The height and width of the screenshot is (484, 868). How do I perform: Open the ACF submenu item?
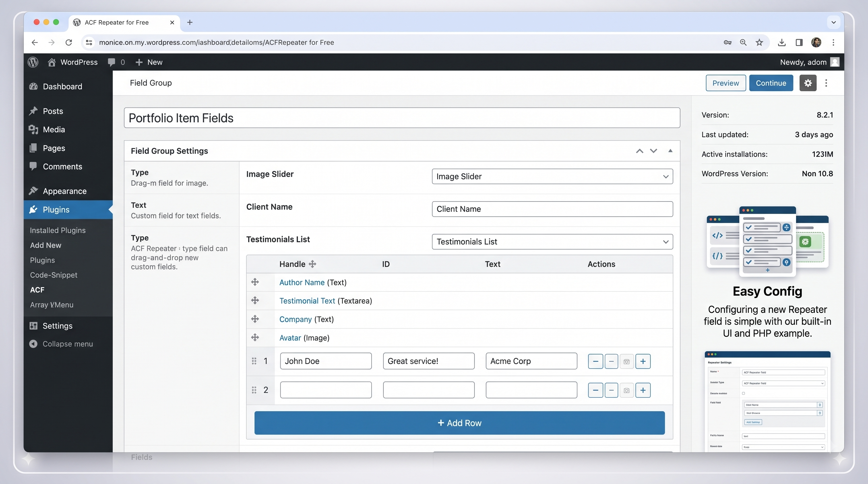click(37, 290)
